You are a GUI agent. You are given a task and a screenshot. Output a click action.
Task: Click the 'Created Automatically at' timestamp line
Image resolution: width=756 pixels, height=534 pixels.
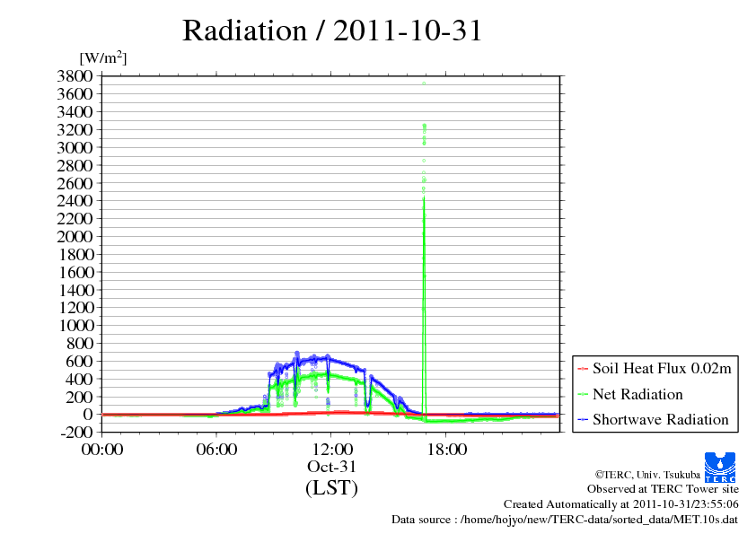tap(621, 504)
